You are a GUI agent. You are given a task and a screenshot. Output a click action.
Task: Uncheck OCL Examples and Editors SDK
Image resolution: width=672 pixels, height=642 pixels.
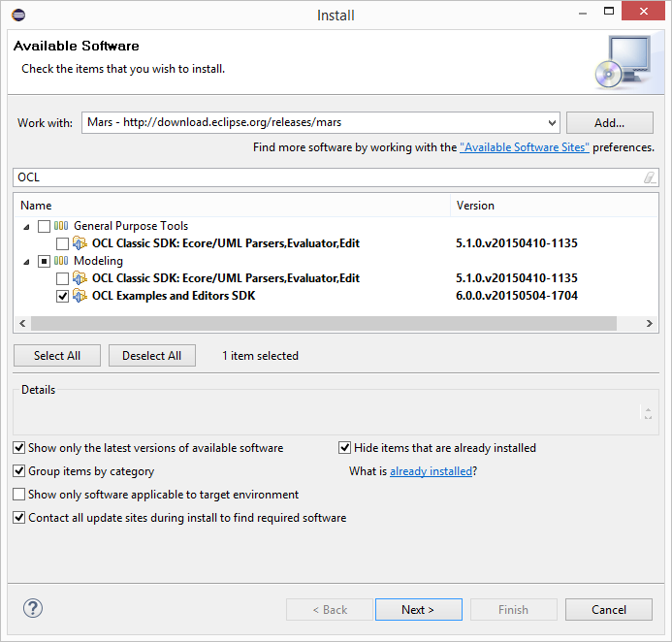point(63,296)
